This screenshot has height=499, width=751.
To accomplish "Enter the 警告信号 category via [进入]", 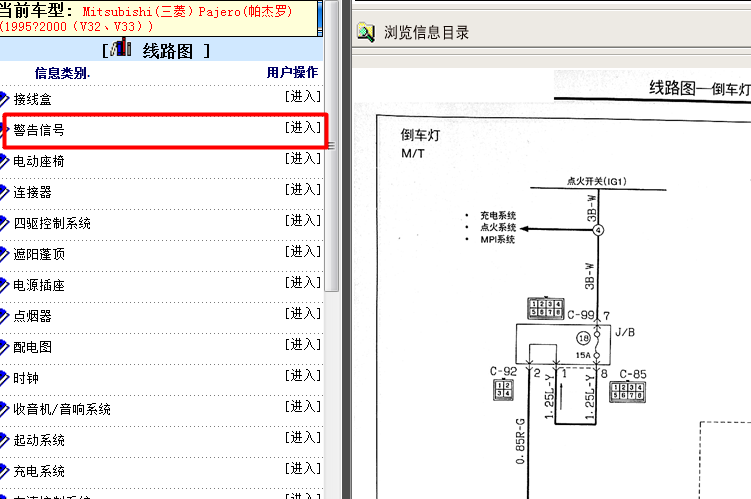I will pyautogui.click(x=303, y=127).
